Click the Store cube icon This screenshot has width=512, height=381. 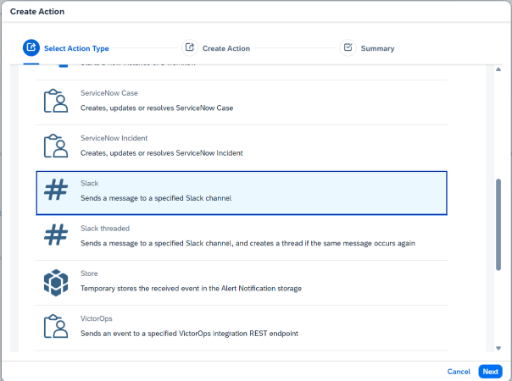coord(56,283)
